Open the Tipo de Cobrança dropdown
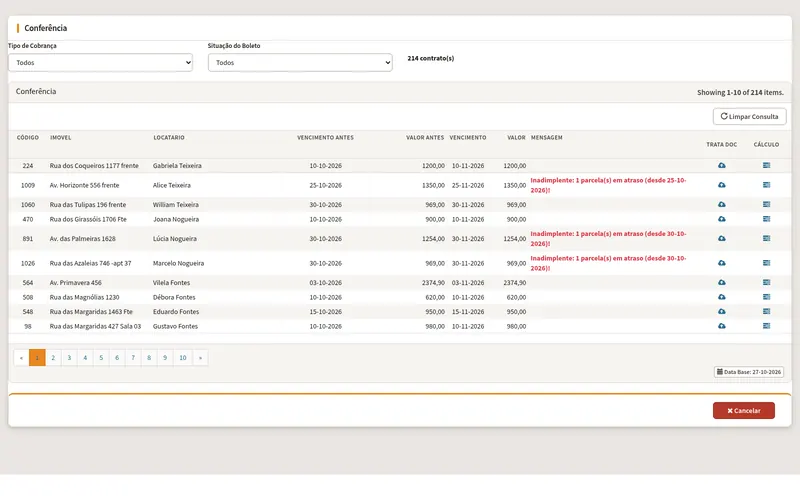This screenshot has width=800, height=500. pos(101,63)
